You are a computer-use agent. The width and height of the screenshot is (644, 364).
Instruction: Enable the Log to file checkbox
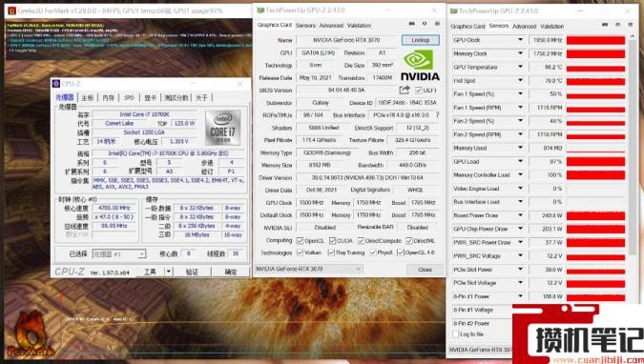455,334
